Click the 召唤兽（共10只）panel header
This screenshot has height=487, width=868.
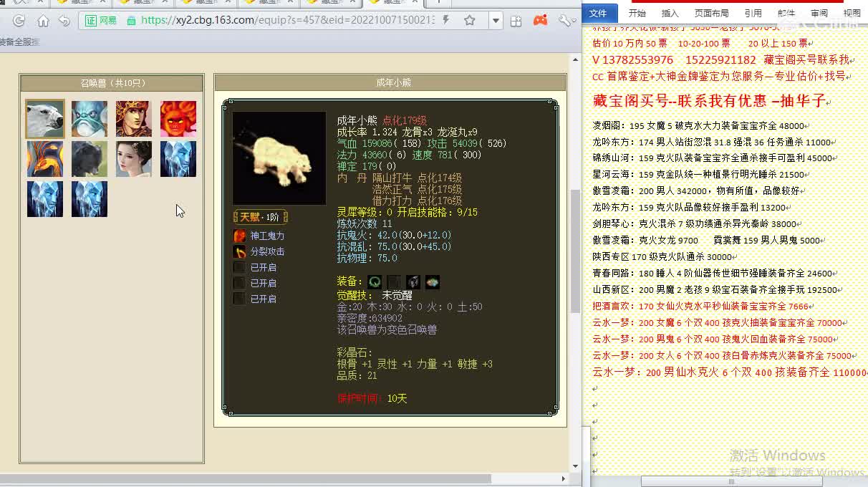(112, 83)
